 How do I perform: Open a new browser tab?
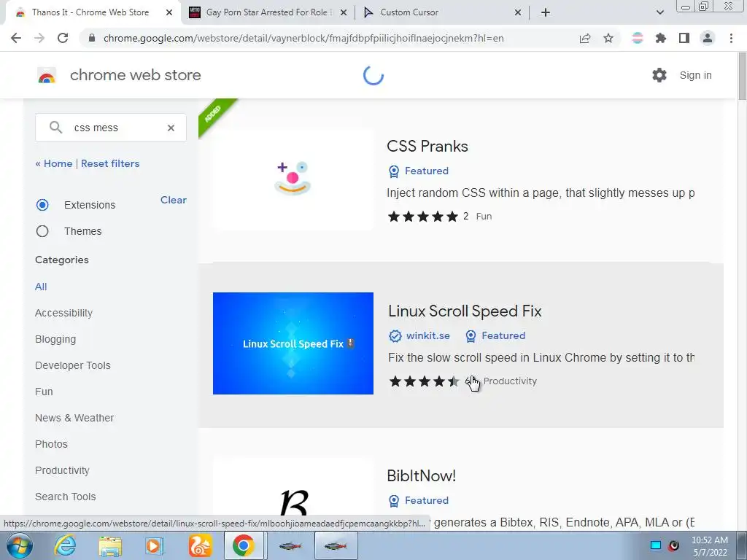click(x=546, y=12)
